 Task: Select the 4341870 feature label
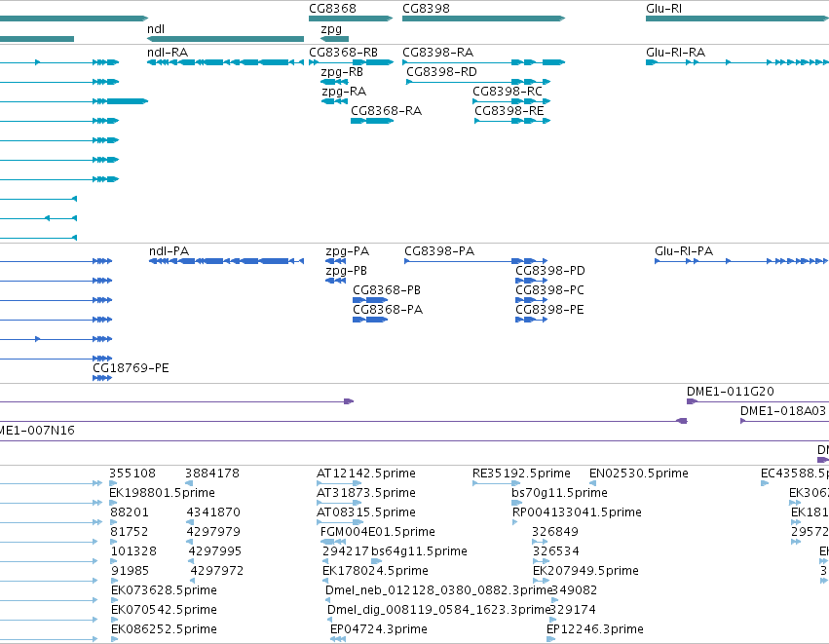coord(213,512)
